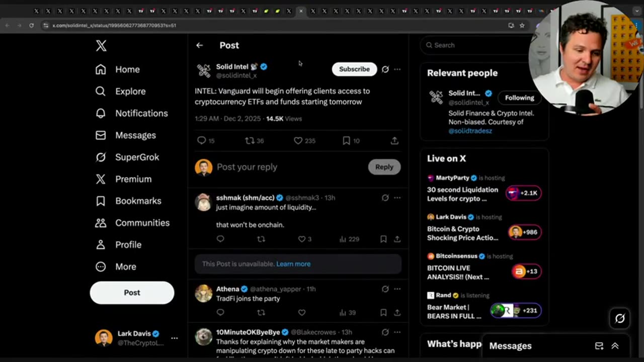Bookmark sshmak's reply
This screenshot has height=362, width=644.
click(x=383, y=239)
